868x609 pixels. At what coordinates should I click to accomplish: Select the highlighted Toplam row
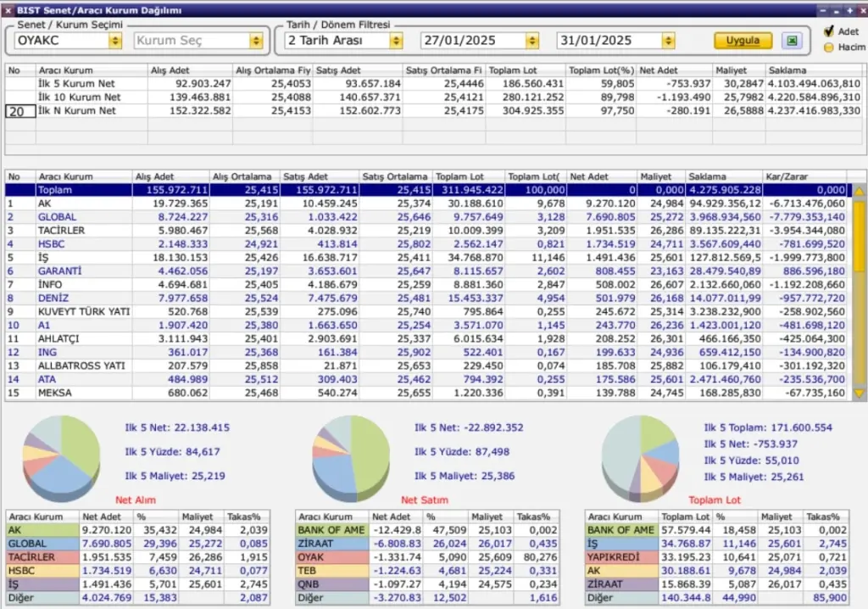click(x=426, y=190)
